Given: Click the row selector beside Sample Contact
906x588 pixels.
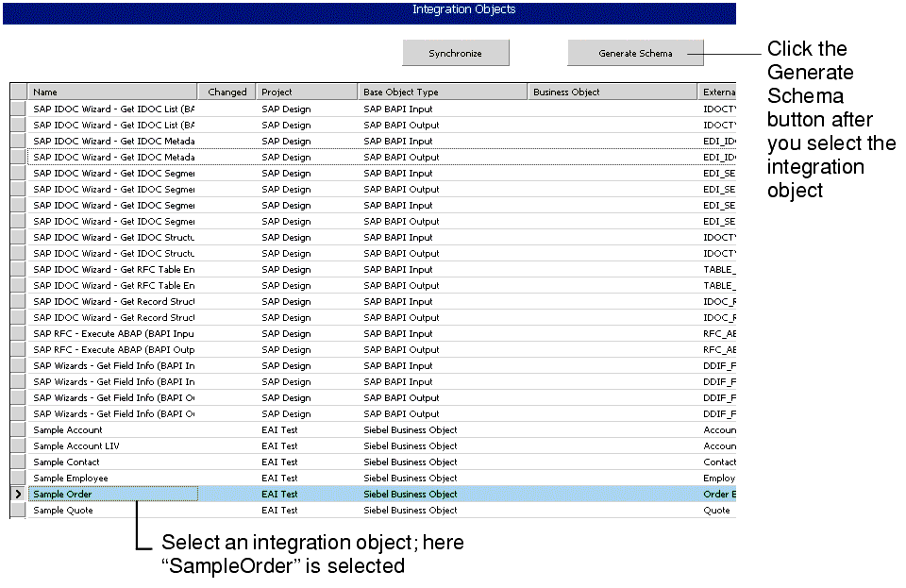Looking at the screenshot, I should pos(19,462).
